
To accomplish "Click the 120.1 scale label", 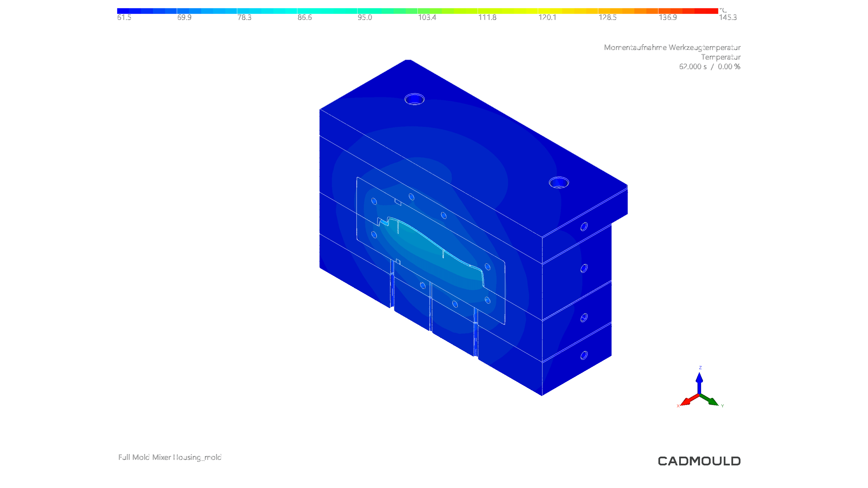I will pos(547,17).
